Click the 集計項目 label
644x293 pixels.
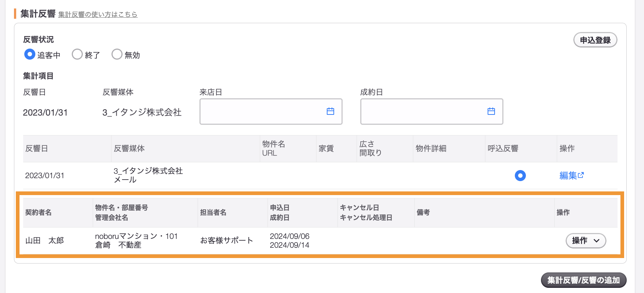pos(38,76)
